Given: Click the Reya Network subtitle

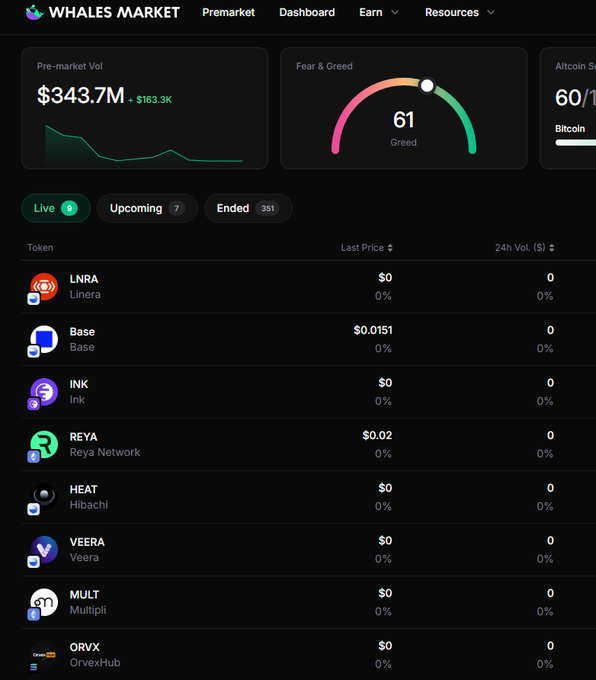Looking at the screenshot, I should (x=105, y=452).
